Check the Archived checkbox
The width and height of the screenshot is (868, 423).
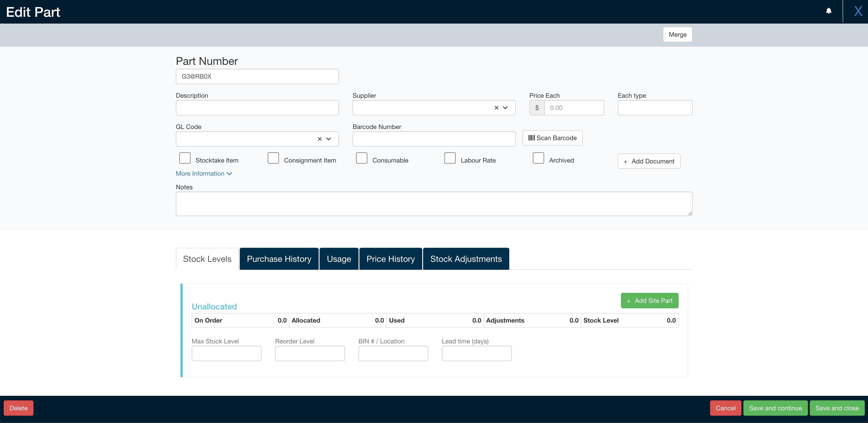point(538,158)
